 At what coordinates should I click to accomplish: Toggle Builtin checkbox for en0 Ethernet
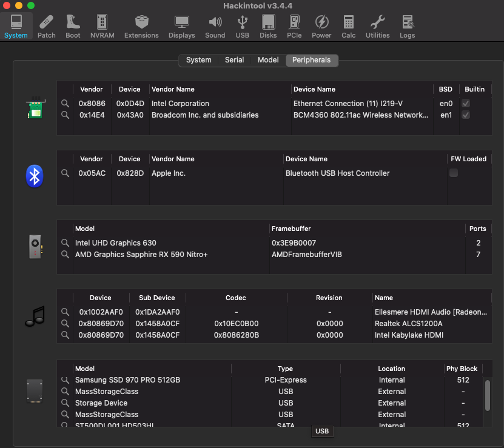pos(466,103)
